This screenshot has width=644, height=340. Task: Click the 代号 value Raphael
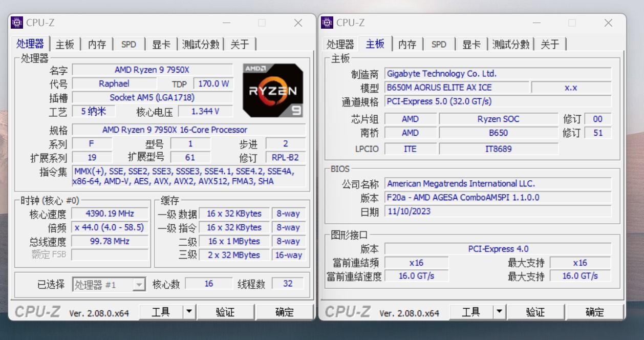114,83
